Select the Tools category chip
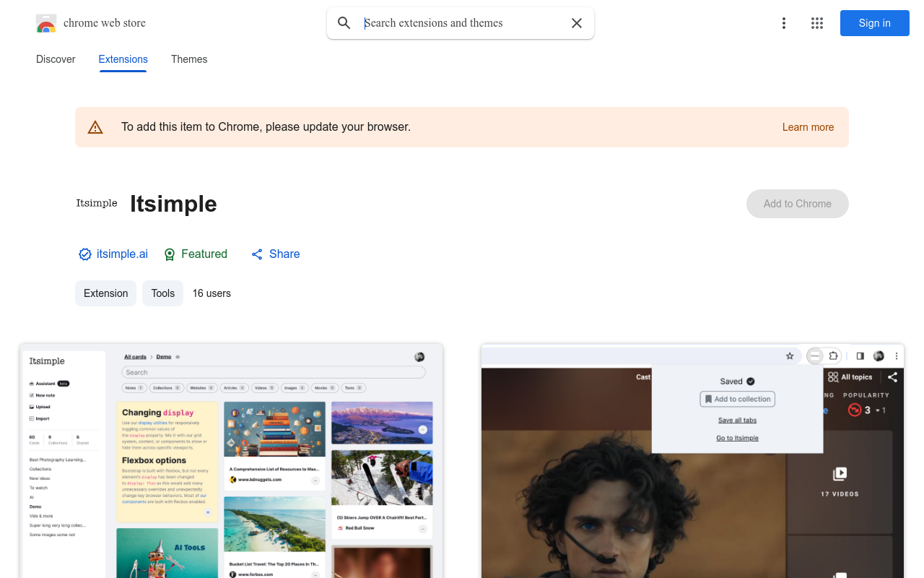Screen dimensions: 924x578 point(163,293)
